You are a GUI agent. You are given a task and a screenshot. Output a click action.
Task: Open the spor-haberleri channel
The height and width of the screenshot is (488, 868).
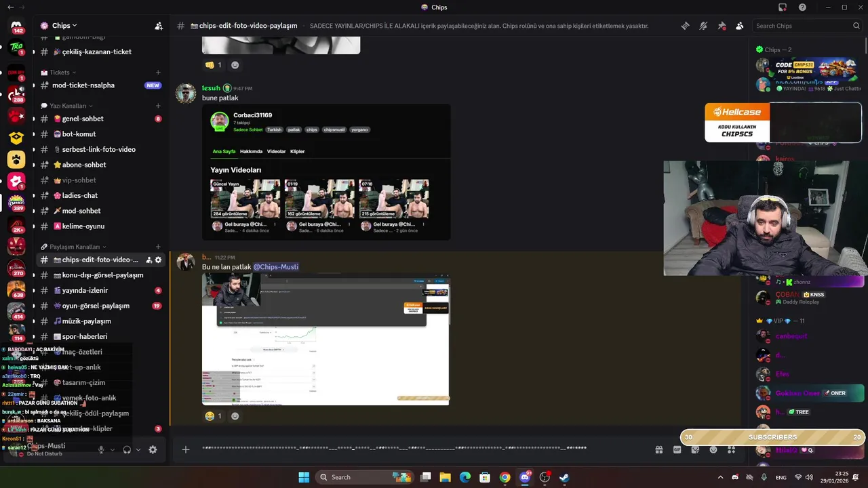tap(100, 336)
